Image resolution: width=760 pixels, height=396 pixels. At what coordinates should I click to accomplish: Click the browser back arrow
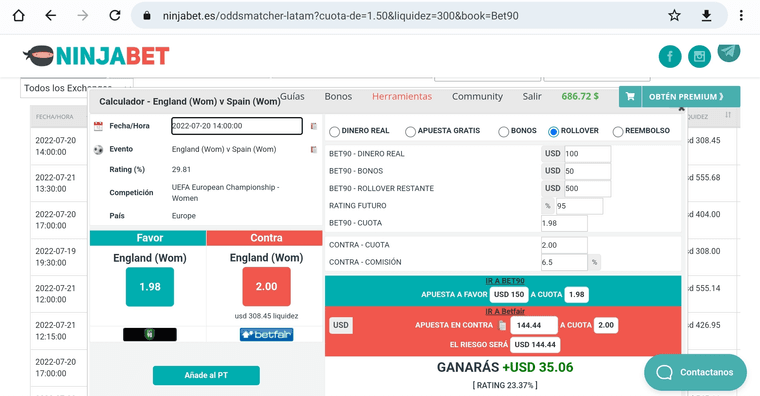(50, 16)
